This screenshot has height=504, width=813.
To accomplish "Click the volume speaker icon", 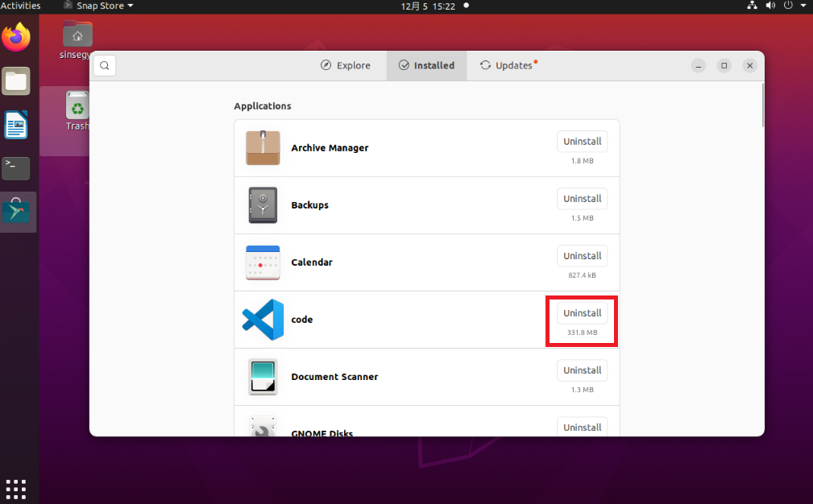I will (x=770, y=6).
